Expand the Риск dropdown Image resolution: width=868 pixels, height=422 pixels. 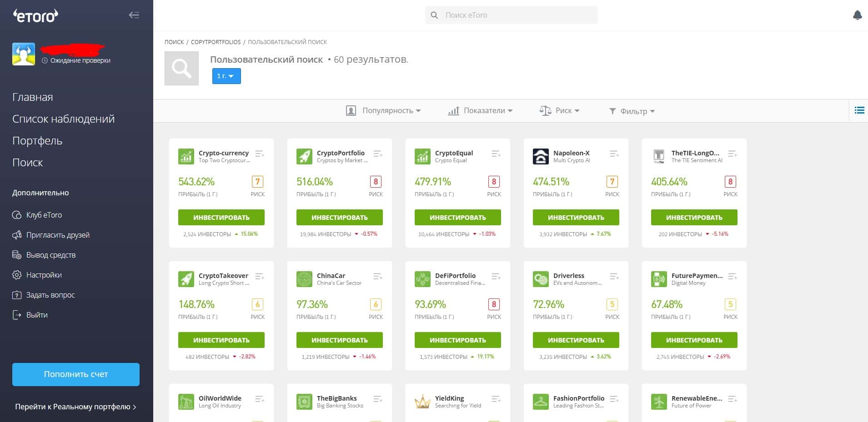coord(559,110)
